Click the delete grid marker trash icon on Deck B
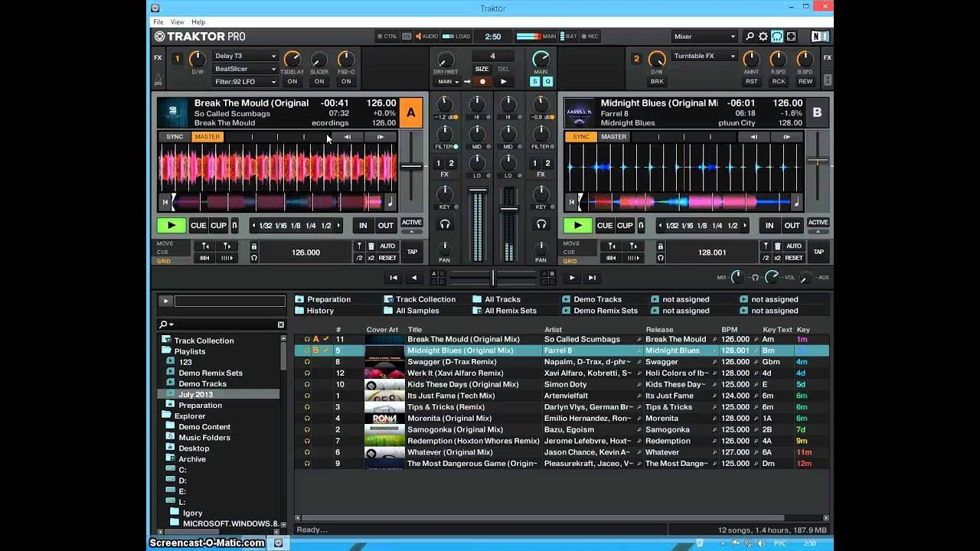 coord(777,246)
